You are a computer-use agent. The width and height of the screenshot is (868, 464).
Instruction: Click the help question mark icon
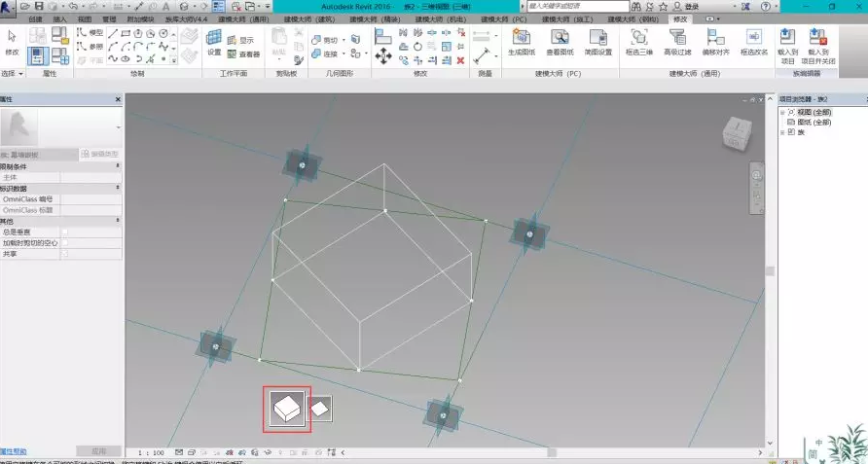(x=765, y=7)
